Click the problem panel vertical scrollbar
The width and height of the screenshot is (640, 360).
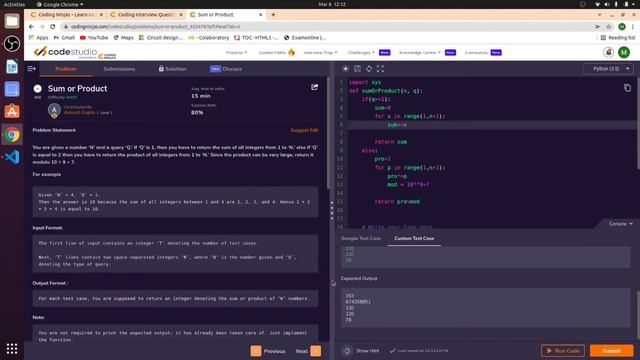(328, 133)
